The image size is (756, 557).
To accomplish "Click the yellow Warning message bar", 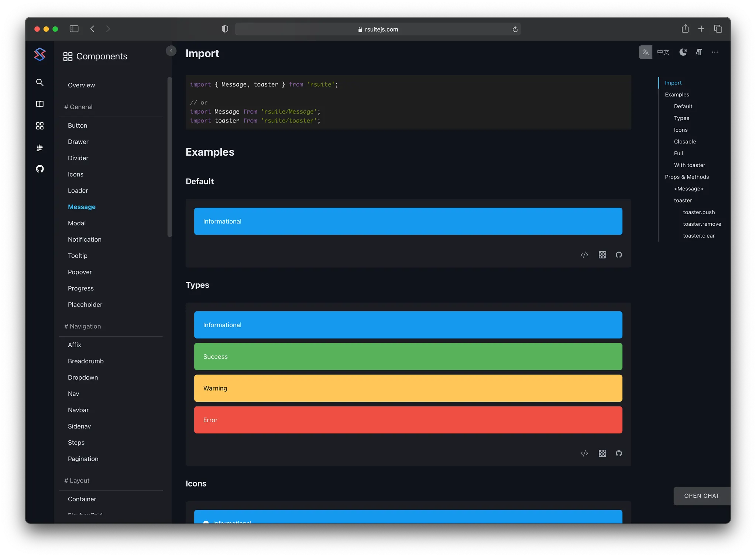I will coord(408,388).
